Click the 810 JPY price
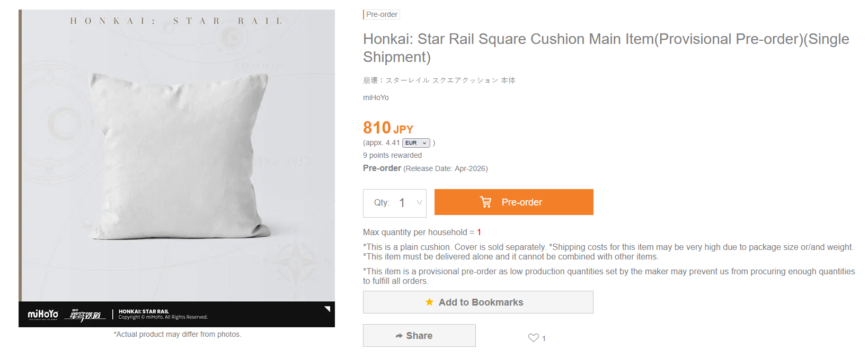 pyautogui.click(x=388, y=128)
